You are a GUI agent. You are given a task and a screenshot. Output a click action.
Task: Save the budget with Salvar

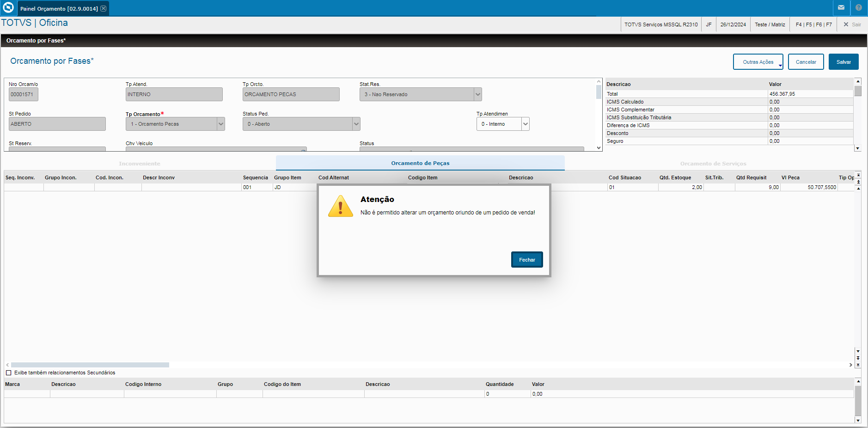pyautogui.click(x=844, y=62)
